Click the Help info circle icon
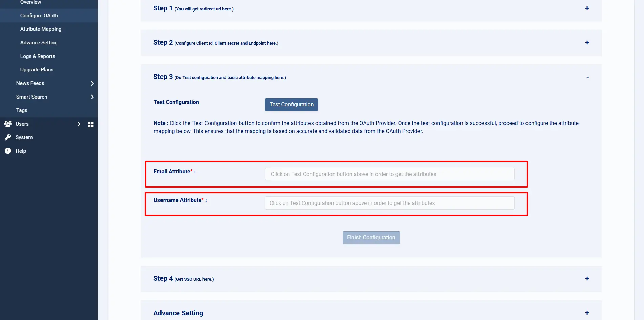Image resolution: width=644 pixels, height=320 pixels. (x=8, y=151)
